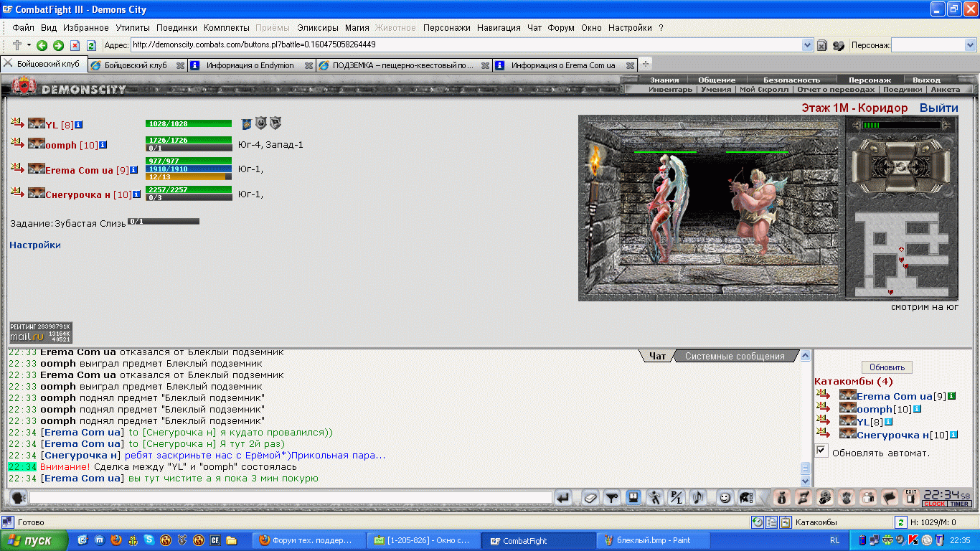Click the EXIT icon in bottom toolbar

[911, 497]
